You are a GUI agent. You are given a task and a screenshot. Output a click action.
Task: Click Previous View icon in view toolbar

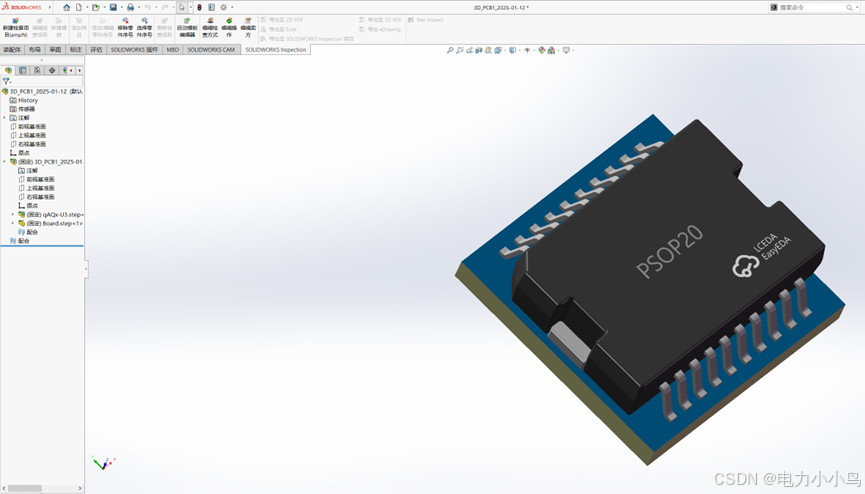pyautogui.click(x=469, y=50)
